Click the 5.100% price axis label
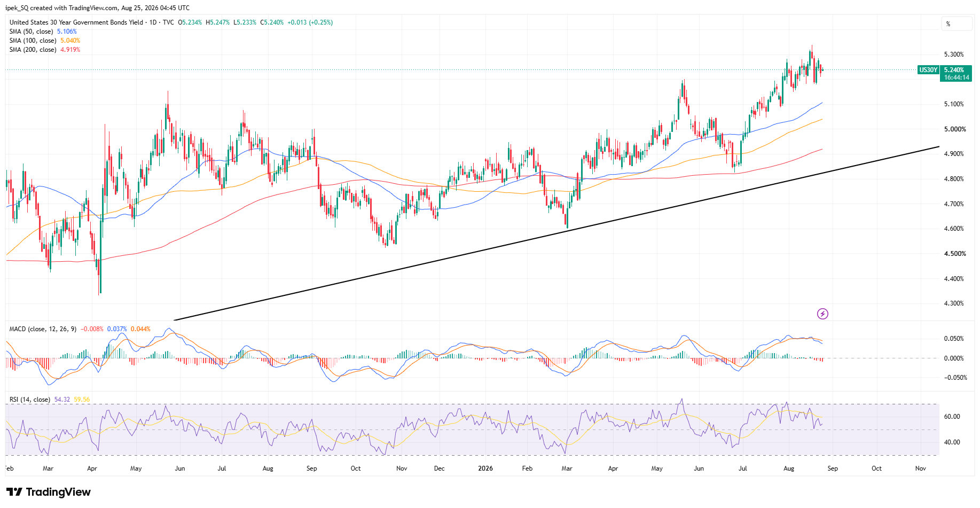Screen dimensions: 980x508 tap(954, 104)
